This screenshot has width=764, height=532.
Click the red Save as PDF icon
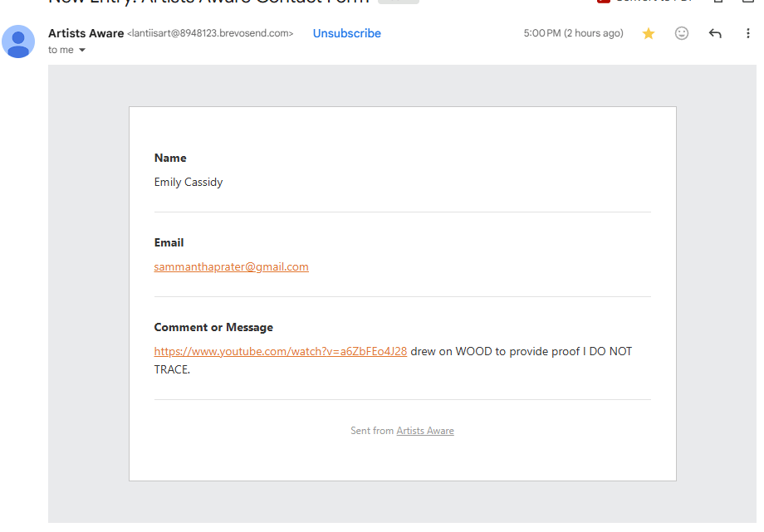[603, 2]
